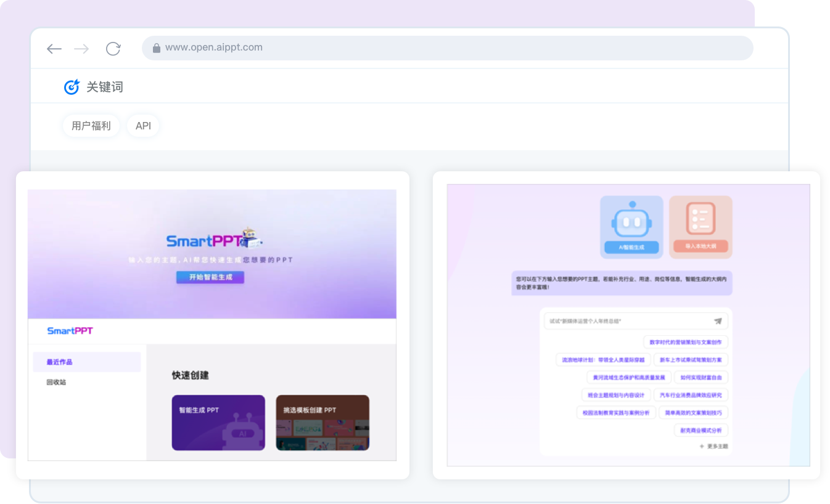Click the SmartPPT logo in the header
830x504 pixels.
coord(70,331)
